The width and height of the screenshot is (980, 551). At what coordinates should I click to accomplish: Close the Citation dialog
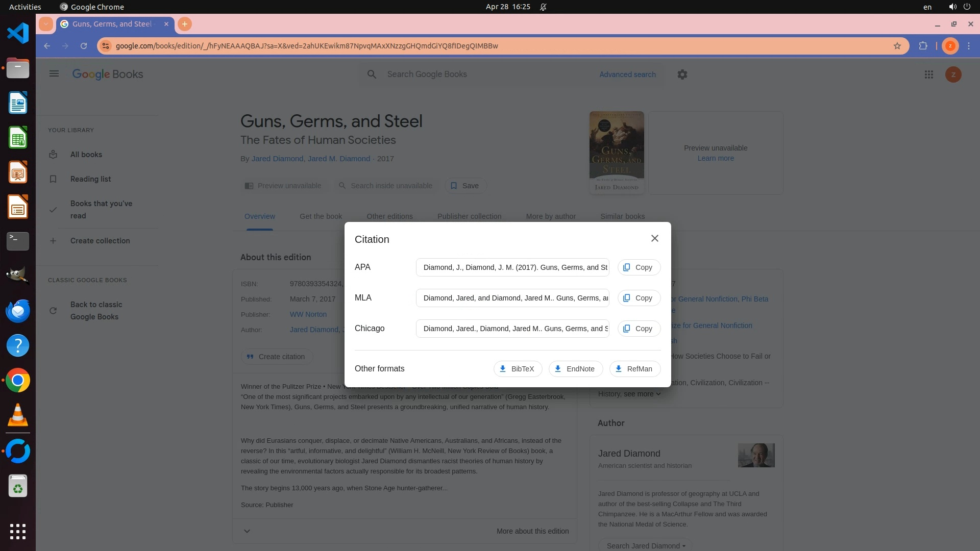654,238
